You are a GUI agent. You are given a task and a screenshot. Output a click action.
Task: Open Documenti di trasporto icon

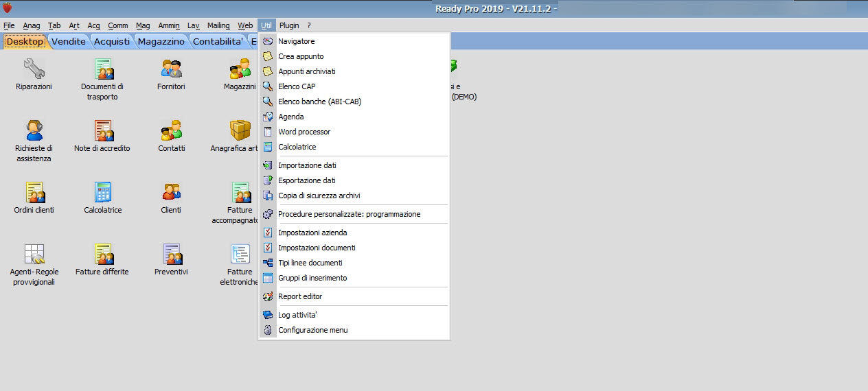point(104,69)
